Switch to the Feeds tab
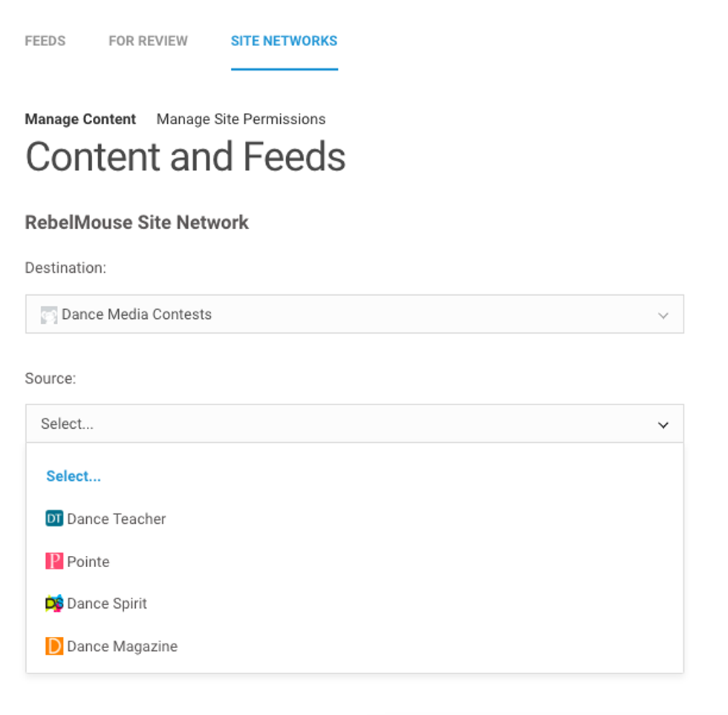The width and height of the screenshot is (728, 715). (x=45, y=41)
